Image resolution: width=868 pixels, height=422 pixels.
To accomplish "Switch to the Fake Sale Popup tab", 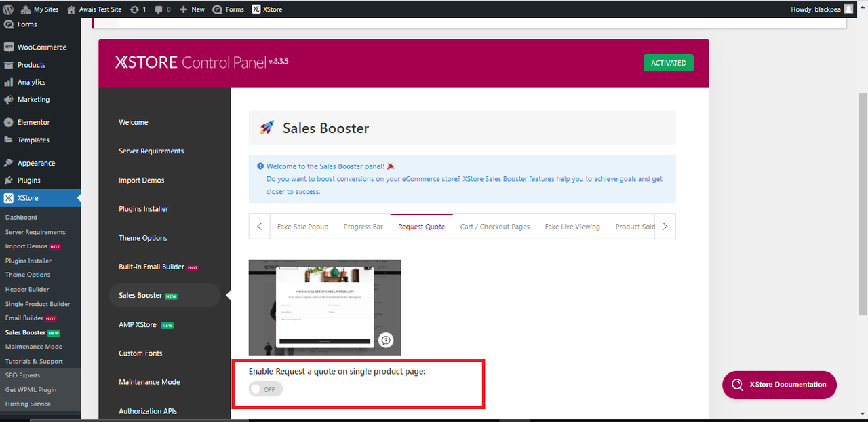I will (x=302, y=227).
